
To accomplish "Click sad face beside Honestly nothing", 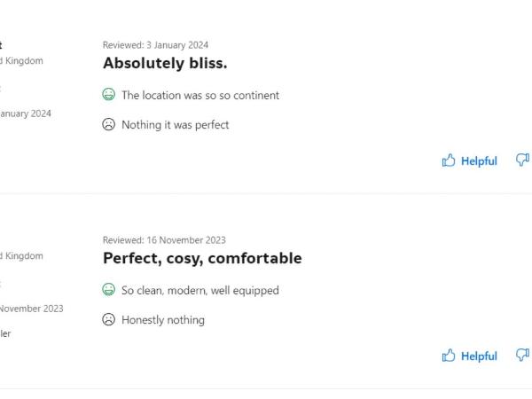I will click(108, 319).
